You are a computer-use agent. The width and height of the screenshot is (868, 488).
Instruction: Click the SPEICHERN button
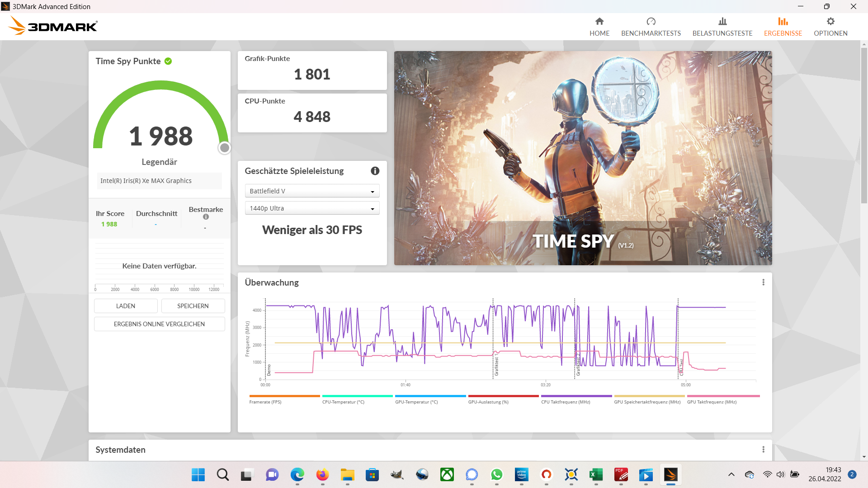tap(193, 306)
